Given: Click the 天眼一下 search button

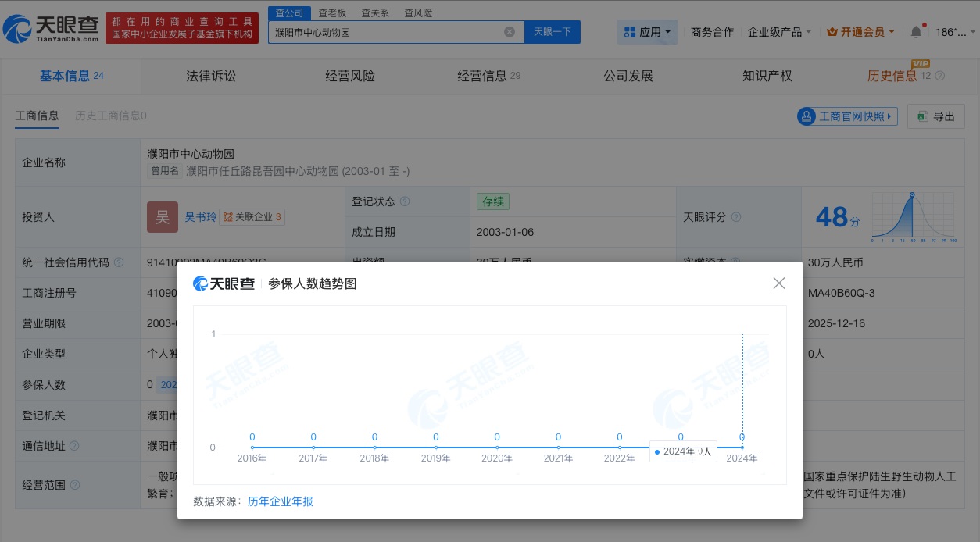Looking at the screenshot, I should pos(553,31).
